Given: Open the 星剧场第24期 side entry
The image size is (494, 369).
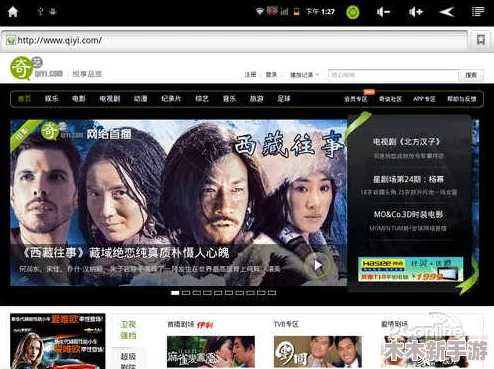Looking at the screenshot, I should tap(408, 179).
